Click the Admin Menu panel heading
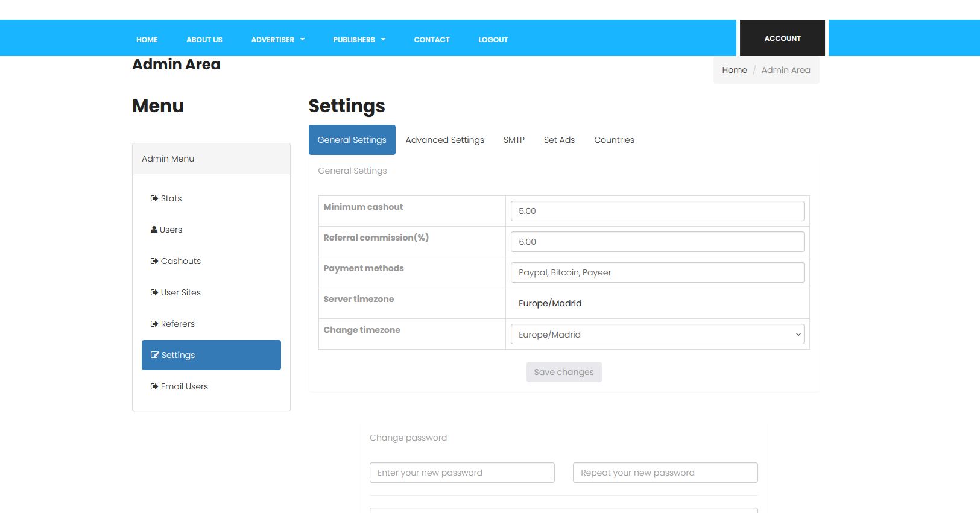Screen dimensions: 980x513 [x=211, y=159]
